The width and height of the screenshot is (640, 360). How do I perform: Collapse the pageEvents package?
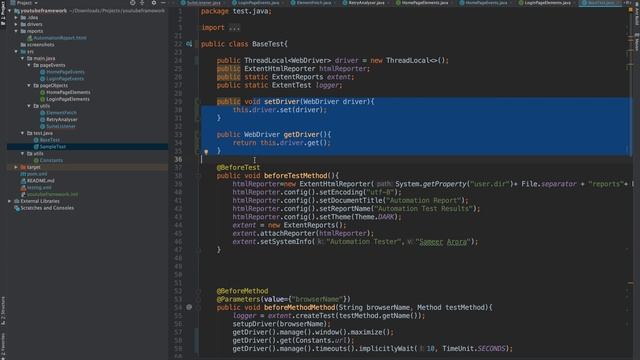(x=29, y=65)
